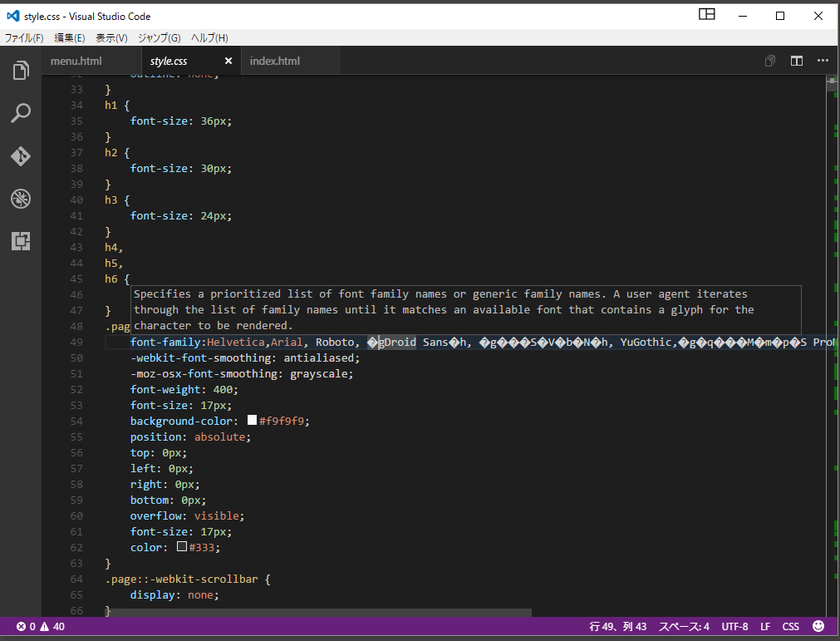Open the ヘルプ(H) menu
The height and width of the screenshot is (641, 840).
pyautogui.click(x=209, y=37)
